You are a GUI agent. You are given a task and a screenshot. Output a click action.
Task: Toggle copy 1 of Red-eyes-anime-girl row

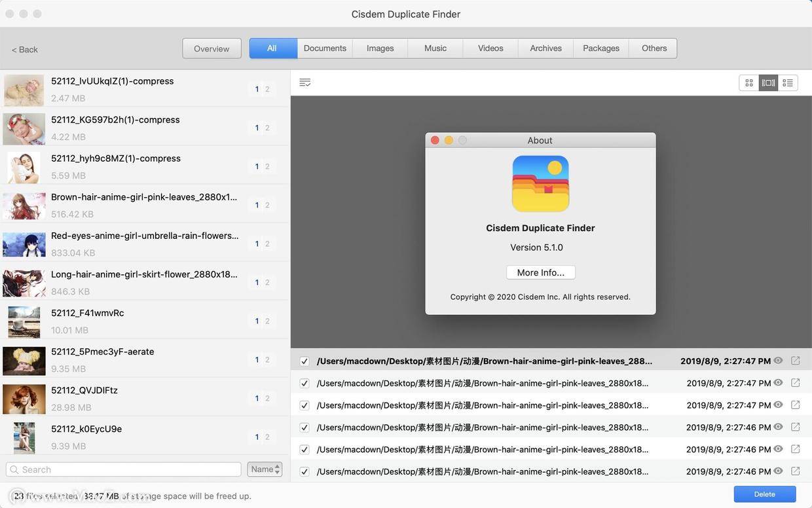[x=257, y=244]
